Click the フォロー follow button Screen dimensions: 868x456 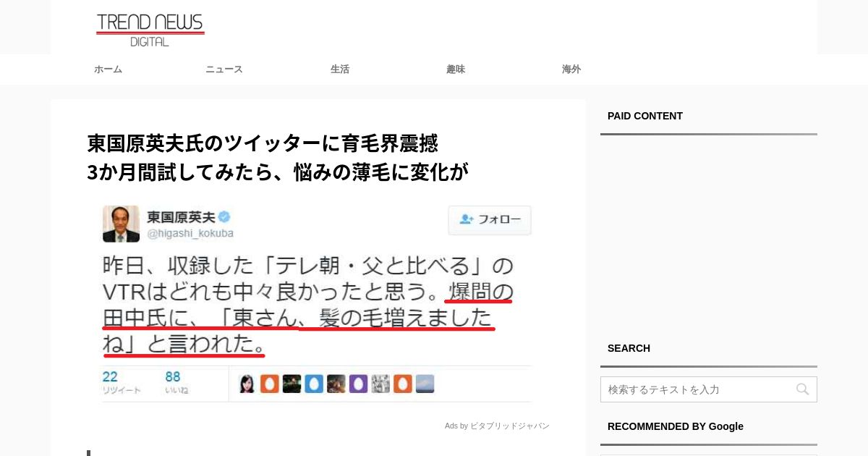490,220
